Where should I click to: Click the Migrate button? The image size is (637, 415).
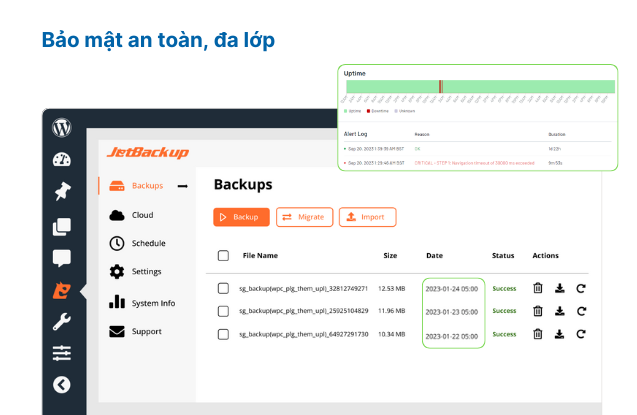coord(305,217)
